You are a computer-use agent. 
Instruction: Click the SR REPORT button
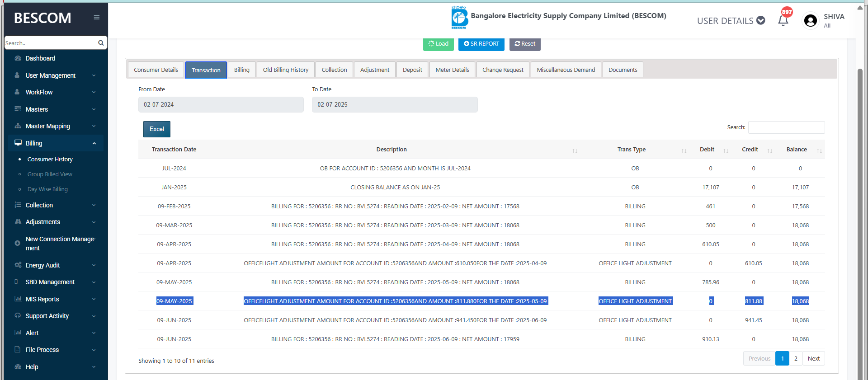click(x=481, y=44)
